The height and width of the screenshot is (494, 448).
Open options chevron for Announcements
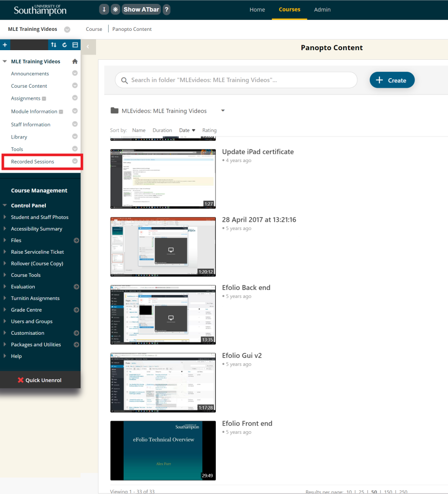75,73
